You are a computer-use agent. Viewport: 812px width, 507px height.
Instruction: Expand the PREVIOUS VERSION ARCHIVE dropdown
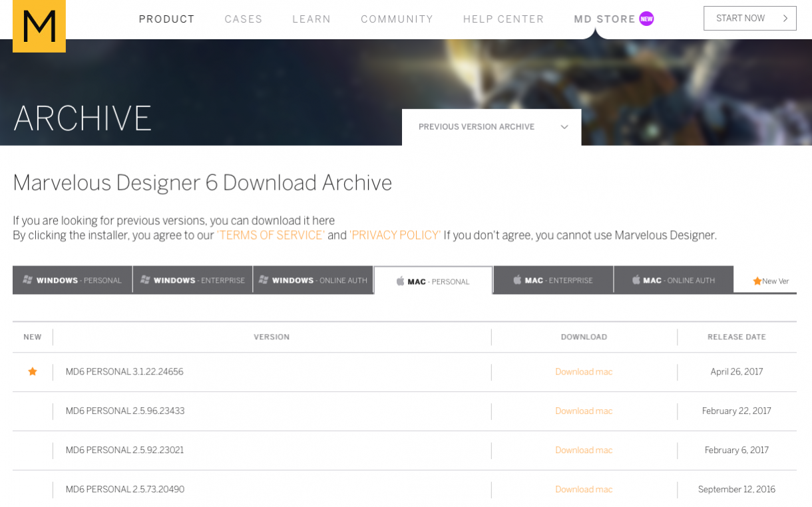(x=491, y=127)
